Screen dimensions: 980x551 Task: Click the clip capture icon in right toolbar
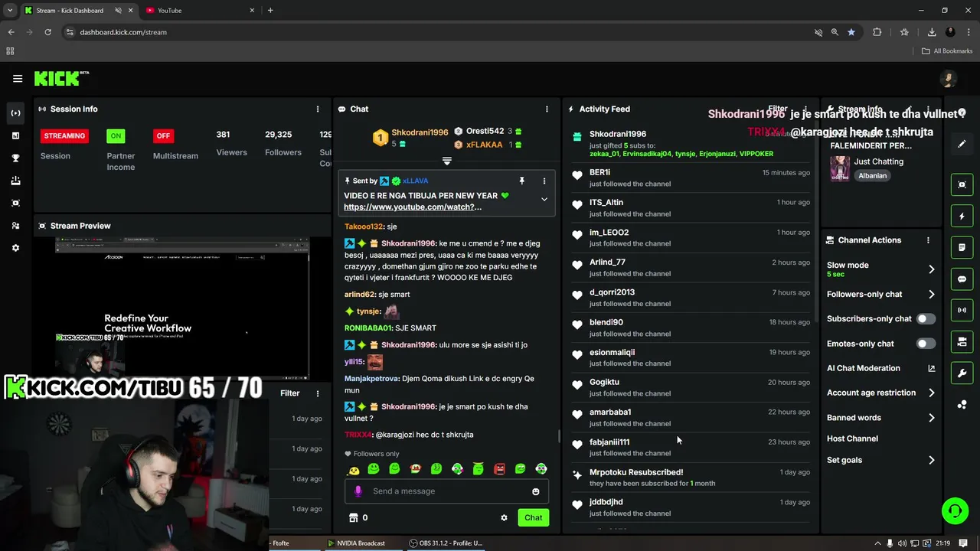pos(962,184)
